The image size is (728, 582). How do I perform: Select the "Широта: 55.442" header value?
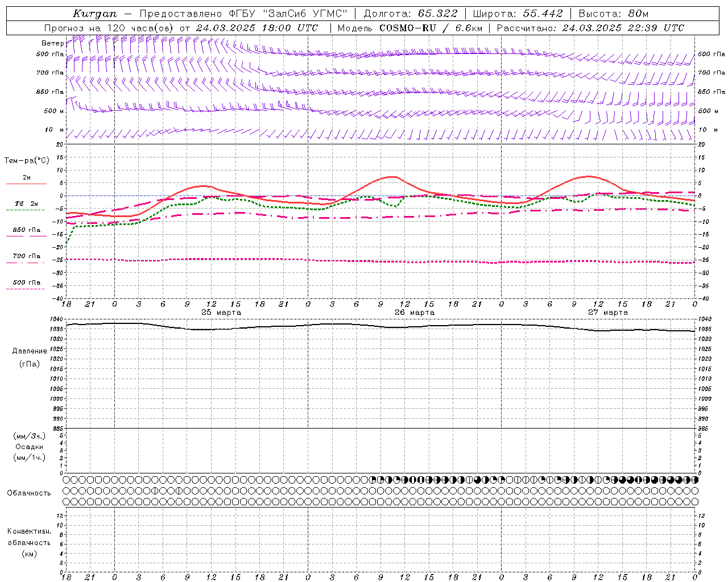(x=518, y=14)
